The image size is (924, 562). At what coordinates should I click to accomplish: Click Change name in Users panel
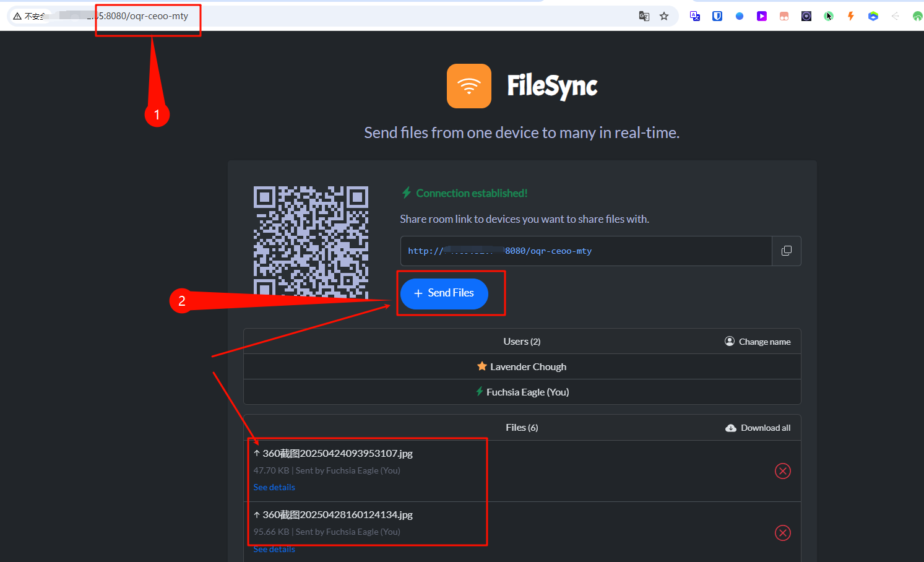(x=758, y=342)
